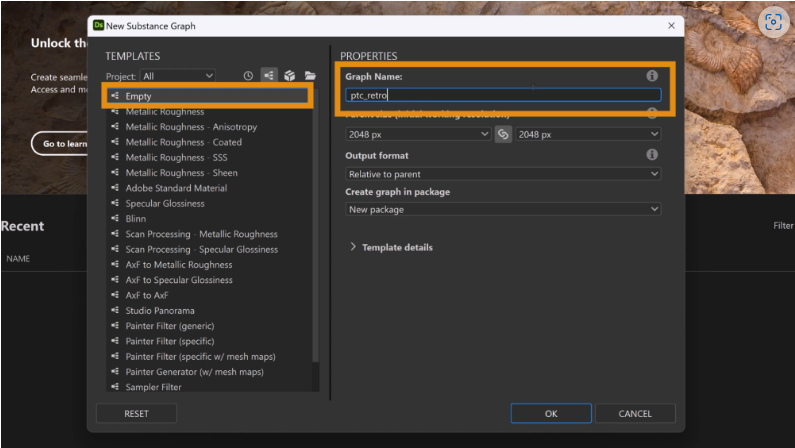Open the template folder icon

click(x=310, y=76)
